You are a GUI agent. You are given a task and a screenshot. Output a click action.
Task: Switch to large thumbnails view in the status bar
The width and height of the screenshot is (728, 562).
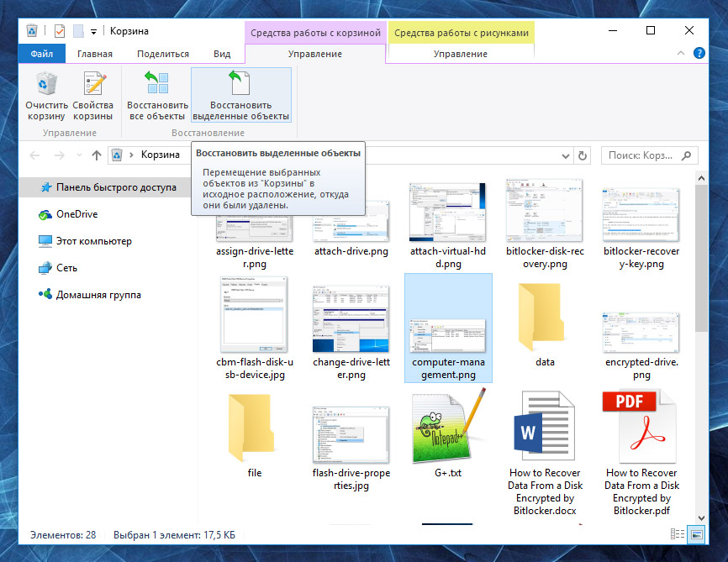696,535
